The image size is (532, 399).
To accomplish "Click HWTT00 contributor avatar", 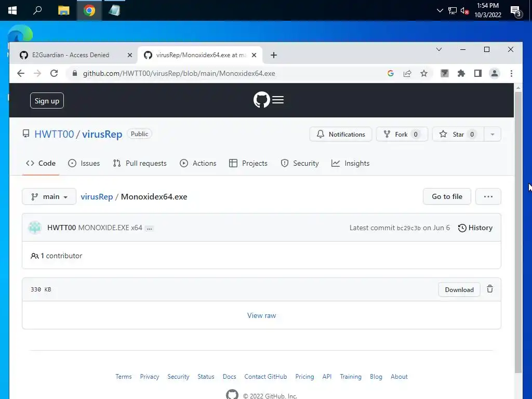I will click(x=35, y=228).
